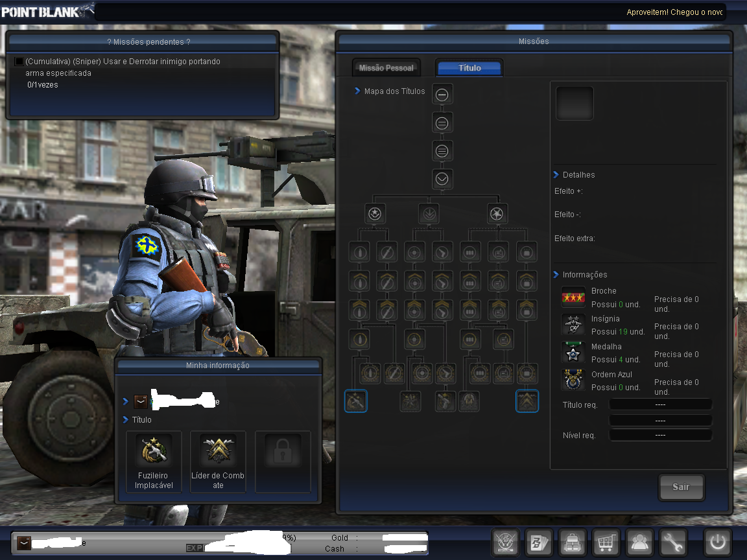Click the scrolling 'Aproveitem! Chegou o novo' ticker
Screen dimensions: 747x560
click(x=674, y=12)
